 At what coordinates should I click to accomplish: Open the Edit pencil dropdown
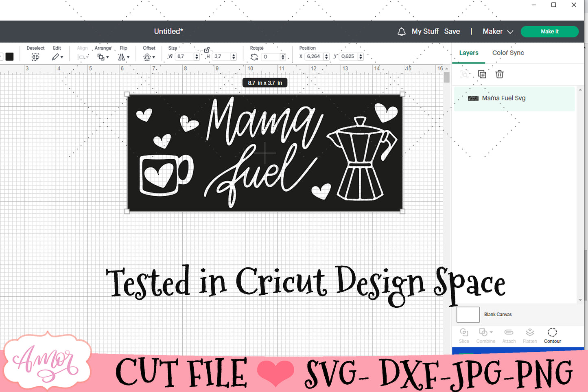[57, 57]
